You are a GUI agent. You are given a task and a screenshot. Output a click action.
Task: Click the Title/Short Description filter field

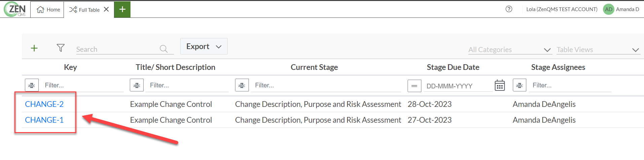coord(187,85)
